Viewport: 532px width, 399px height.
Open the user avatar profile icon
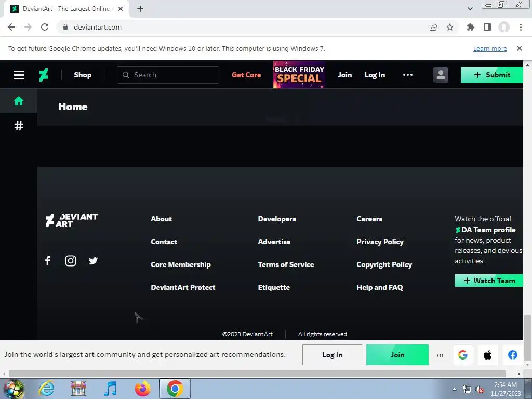[x=441, y=75]
